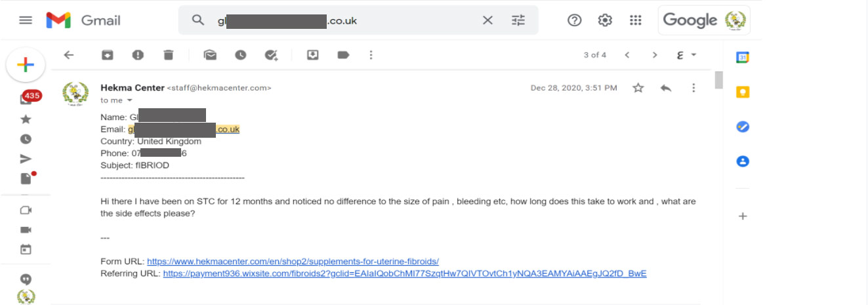Star the Hekma Center message
This screenshot has height=305, width=868.
tap(638, 88)
